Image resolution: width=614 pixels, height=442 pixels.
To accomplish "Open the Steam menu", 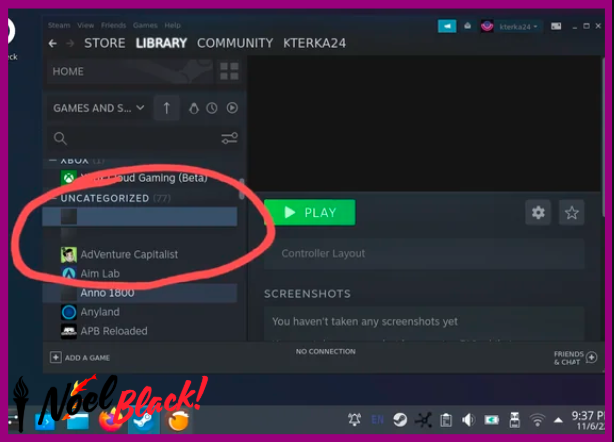I will coord(59,25).
